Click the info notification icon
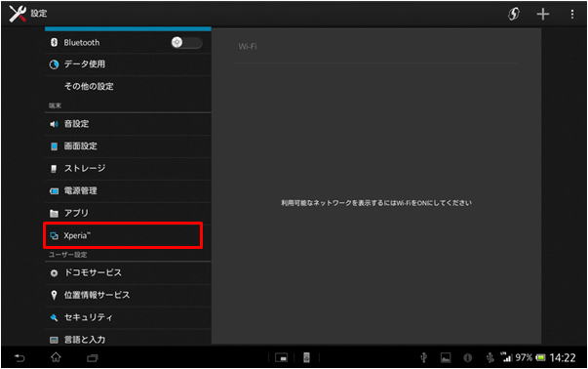The height and width of the screenshot is (369, 588). [468, 357]
